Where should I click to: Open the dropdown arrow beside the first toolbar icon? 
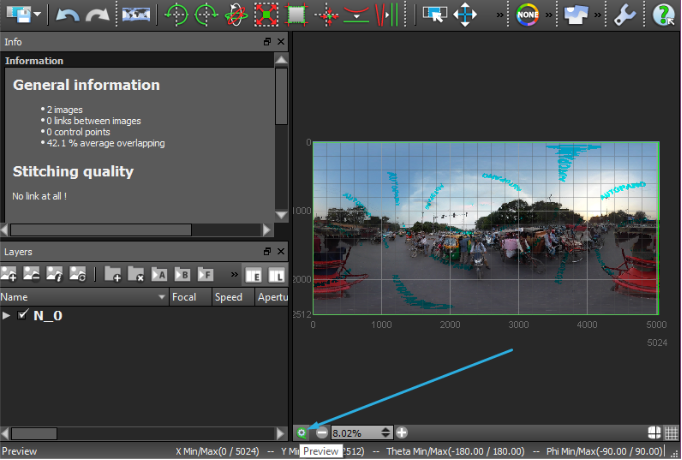click(39, 15)
